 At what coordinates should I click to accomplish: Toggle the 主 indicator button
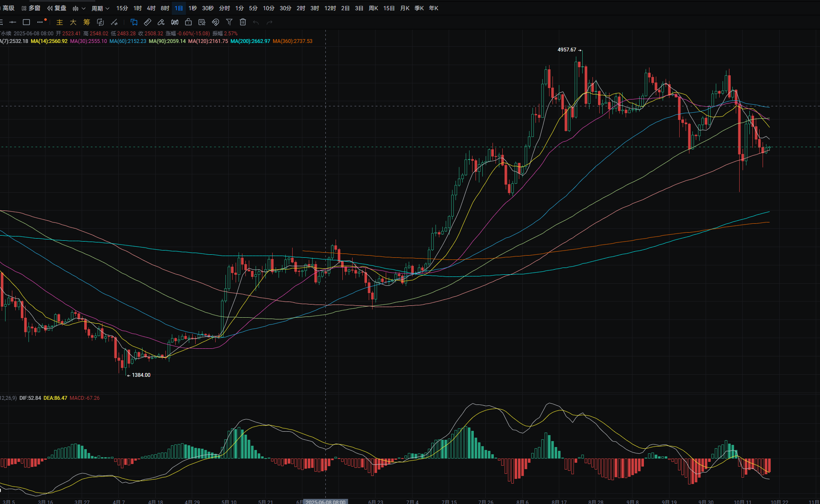click(60, 22)
